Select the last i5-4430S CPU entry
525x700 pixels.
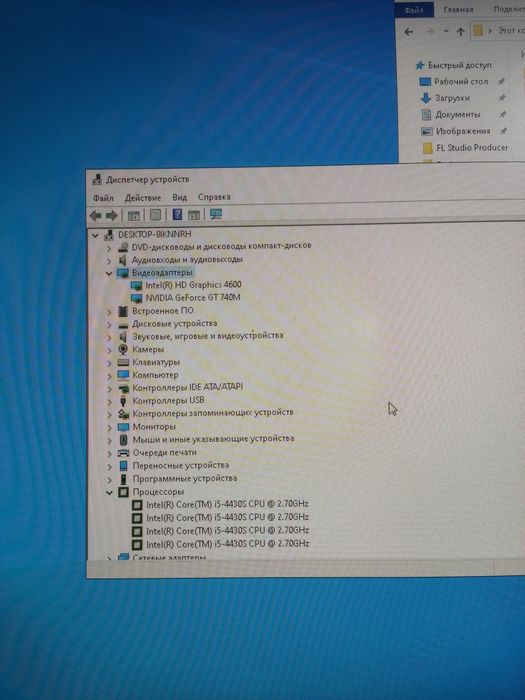(x=227, y=544)
